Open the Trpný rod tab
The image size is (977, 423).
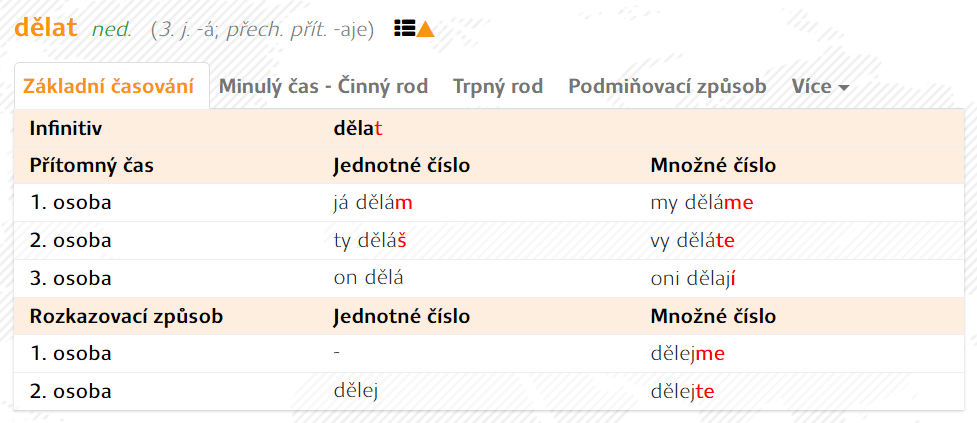[x=498, y=86]
